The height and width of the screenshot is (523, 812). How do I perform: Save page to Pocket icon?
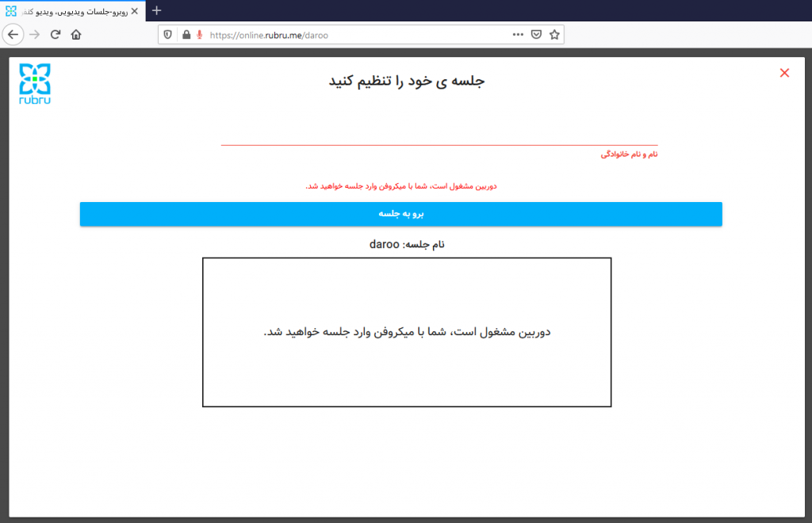coord(537,35)
